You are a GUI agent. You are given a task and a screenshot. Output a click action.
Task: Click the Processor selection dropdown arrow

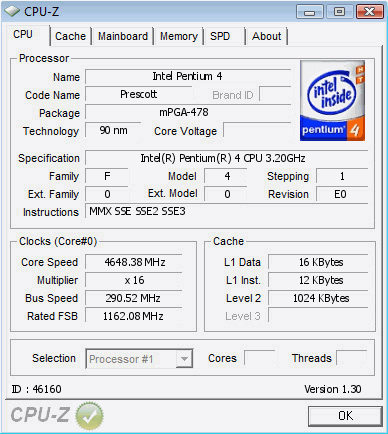pyautogui.click(x=184, y=359)
